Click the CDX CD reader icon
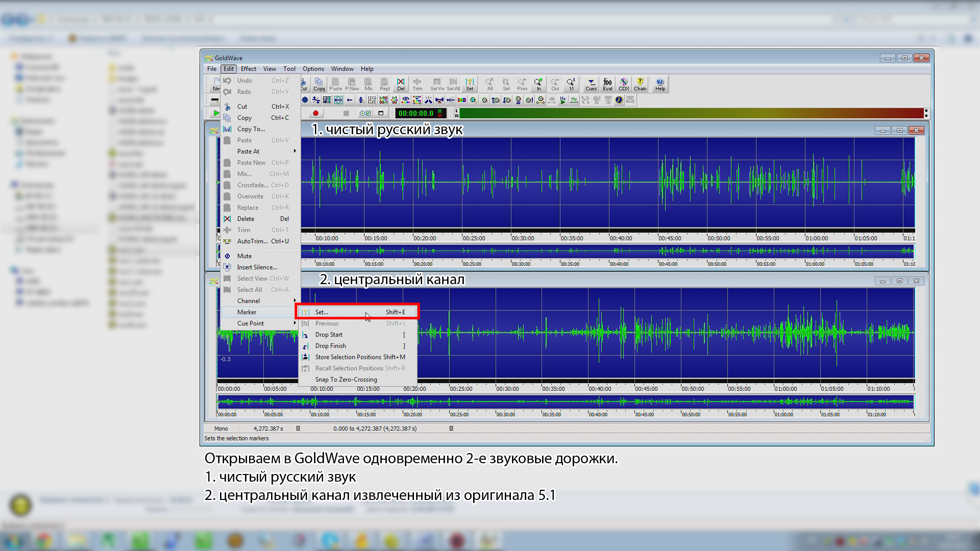The width and height of the screenshot is (980, 551). 624,84
